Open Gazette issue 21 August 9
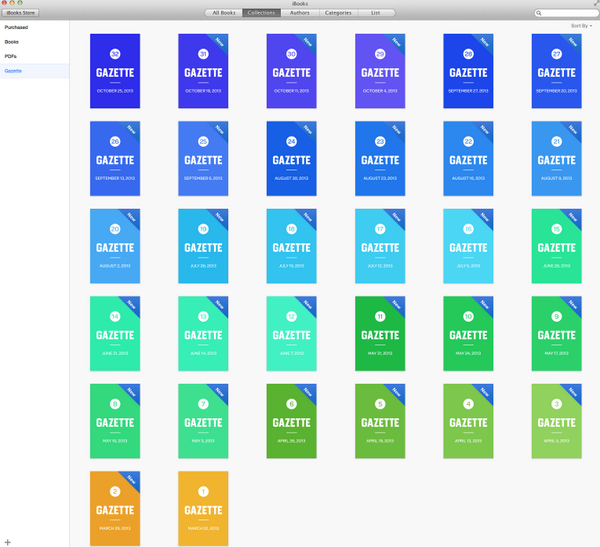Screen dimensions: 600x547 click(557, 158)
